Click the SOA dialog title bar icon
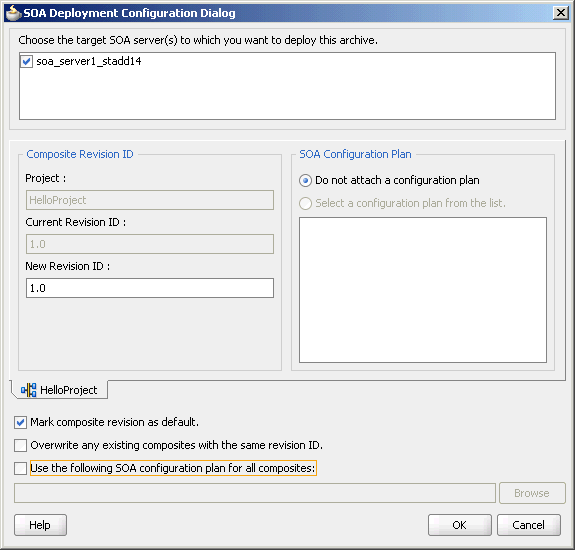 tap(14, 13)
